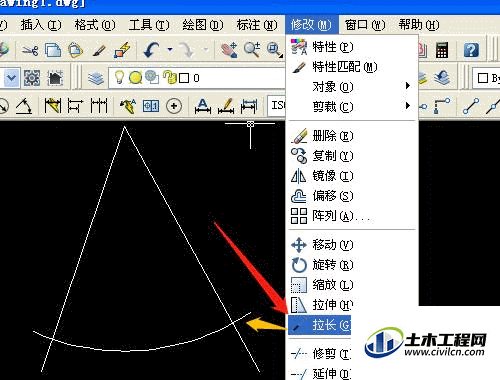This screenshot has width=500, height=380.
Task: Choose the highlighted Lengthen (G) entry
Action: (x=319, y=325)
